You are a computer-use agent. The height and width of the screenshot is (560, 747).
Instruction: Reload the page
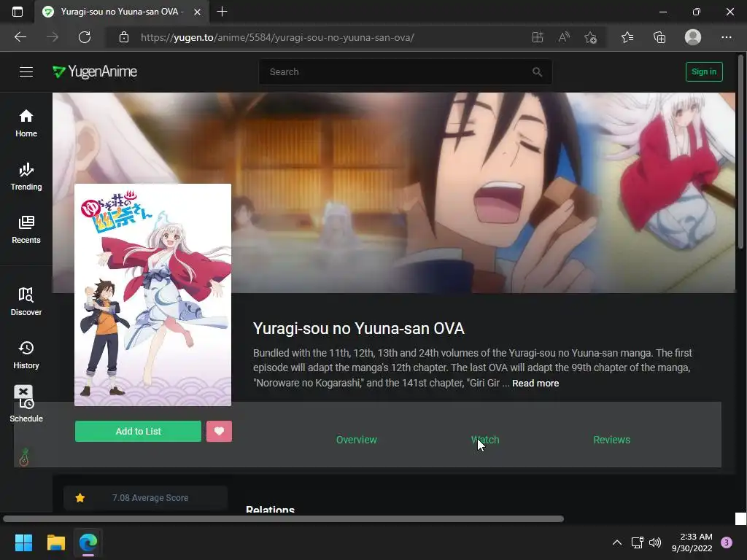85,37
